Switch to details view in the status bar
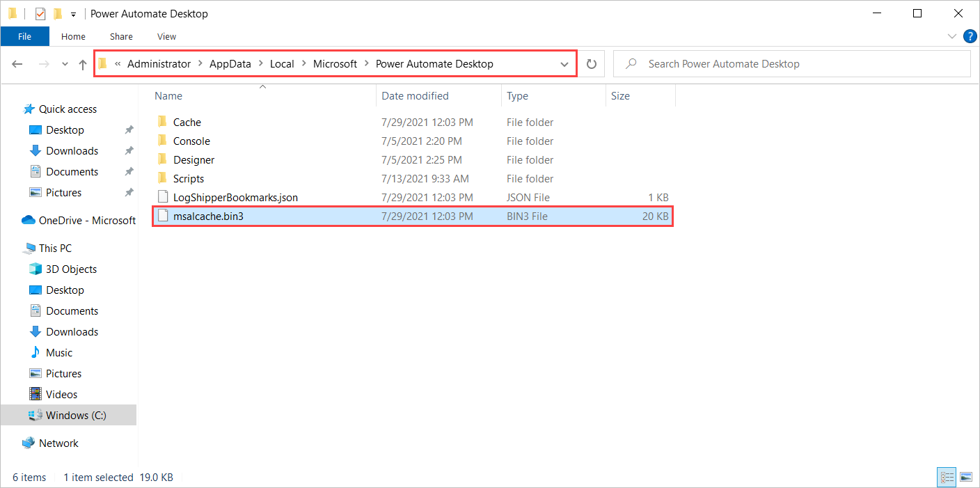Screen dimensions: 980x488 [947, 477]
